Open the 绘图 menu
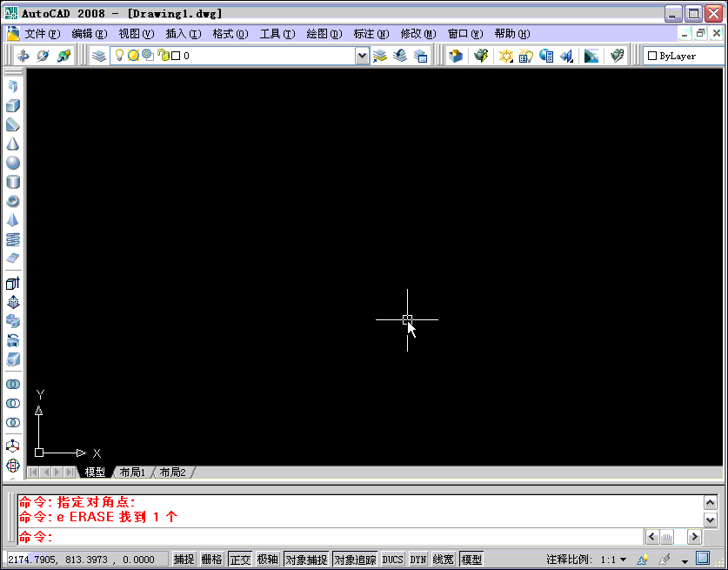This screenshot has height=570, width=728. click(x=324, y=33)
